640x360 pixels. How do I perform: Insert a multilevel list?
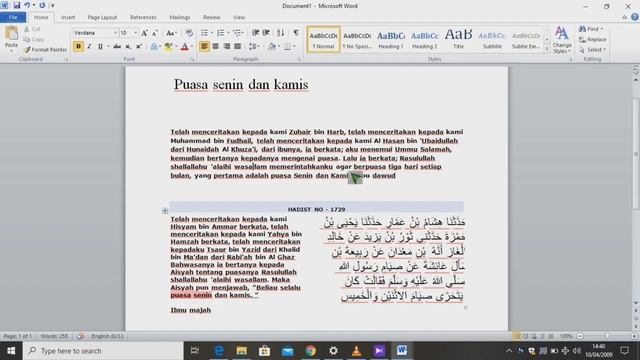pyautogui.click(x=237, y=33)
